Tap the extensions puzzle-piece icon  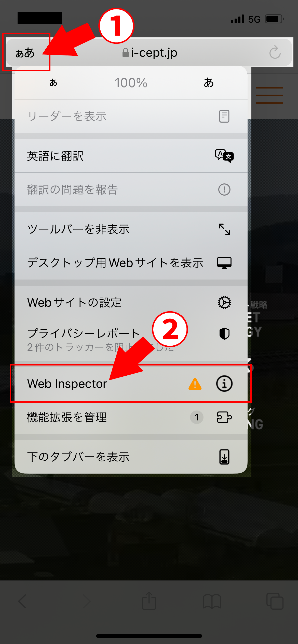tap(224, 417)
